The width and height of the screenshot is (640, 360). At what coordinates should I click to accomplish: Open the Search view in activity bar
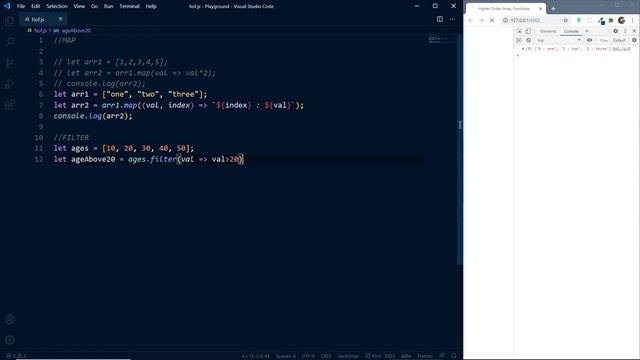9,42
